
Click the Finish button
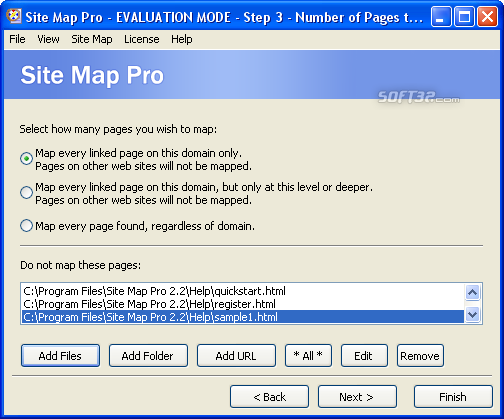453,397
